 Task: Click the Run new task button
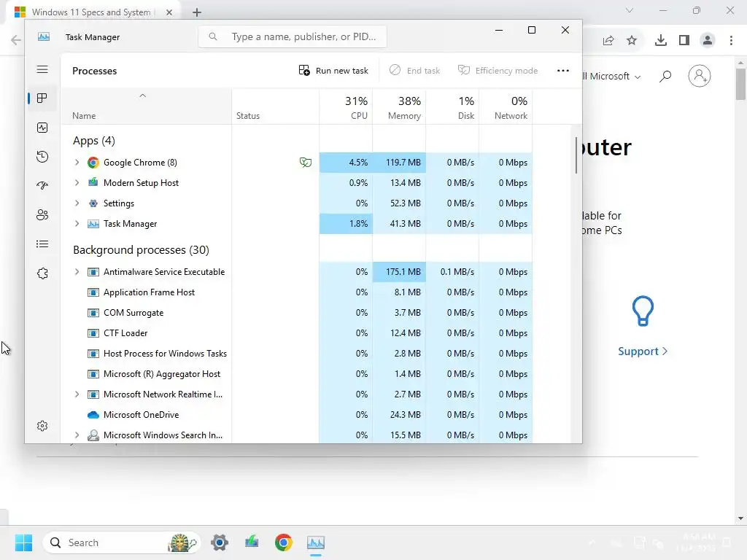pyautogui.click(x=333, y=71)
